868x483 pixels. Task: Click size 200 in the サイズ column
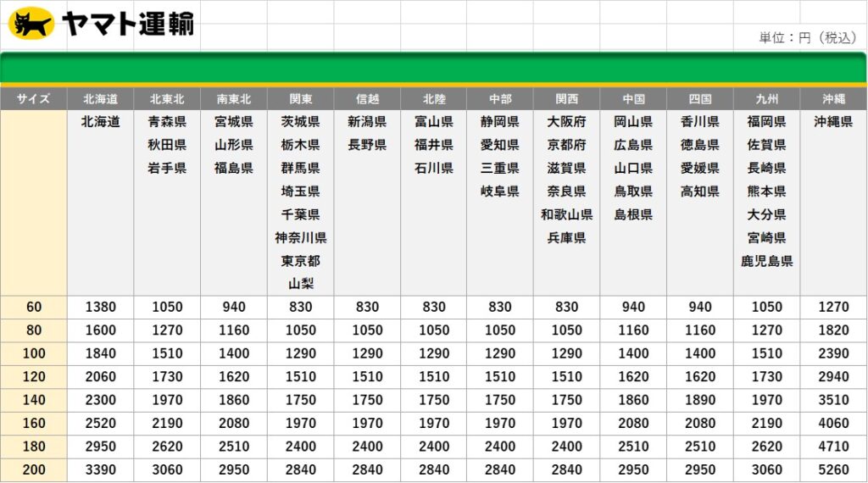(34, 469)
